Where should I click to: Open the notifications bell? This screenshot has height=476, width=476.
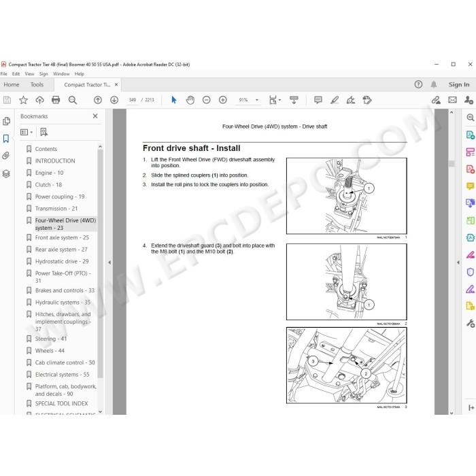click(434, 84)
